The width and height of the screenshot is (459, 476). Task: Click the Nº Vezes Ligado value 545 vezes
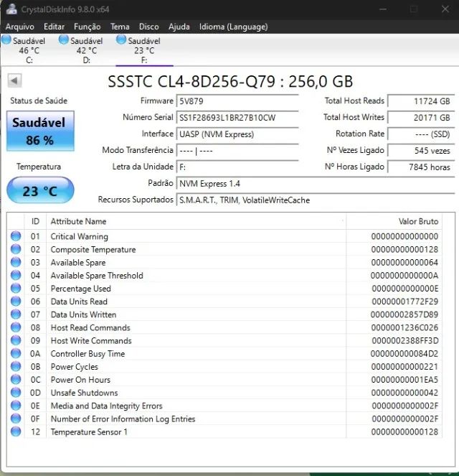421,150
